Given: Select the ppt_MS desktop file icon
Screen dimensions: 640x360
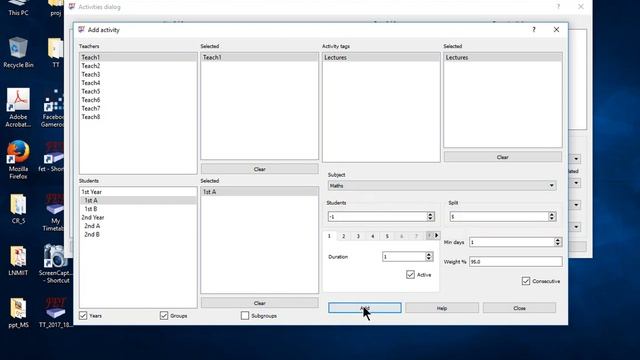Looking at the screenshot, I should (x=18, y=313).
